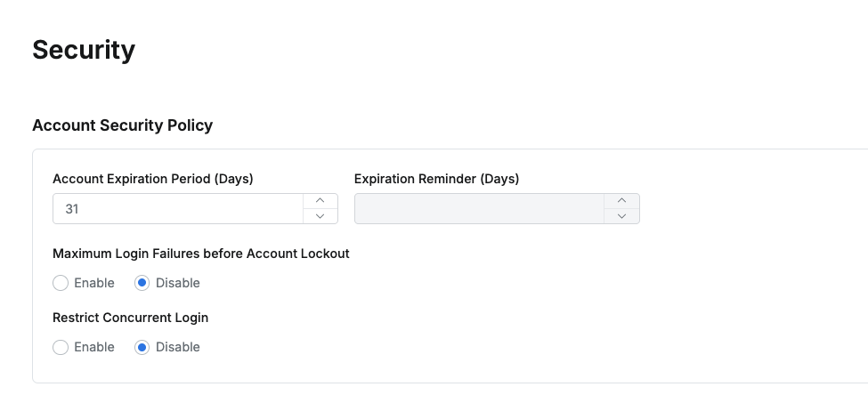
Task: Click the Expiration Reminder (Days) input field
Action: [x=479, y=209]
